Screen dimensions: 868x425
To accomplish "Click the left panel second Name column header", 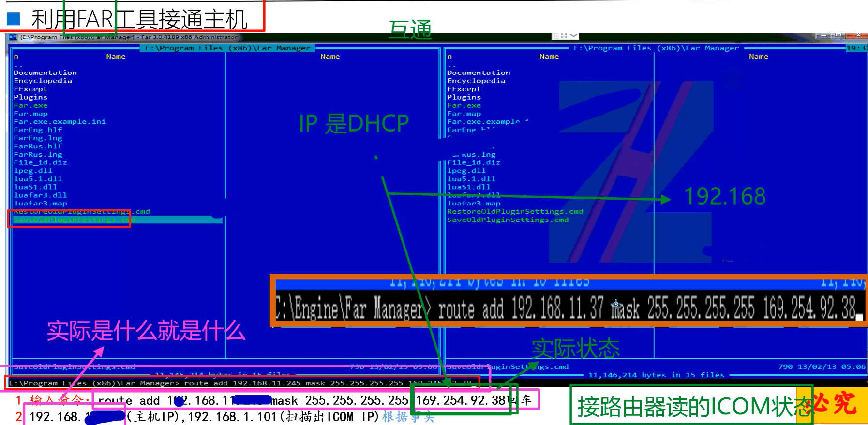I will point(330,57).
